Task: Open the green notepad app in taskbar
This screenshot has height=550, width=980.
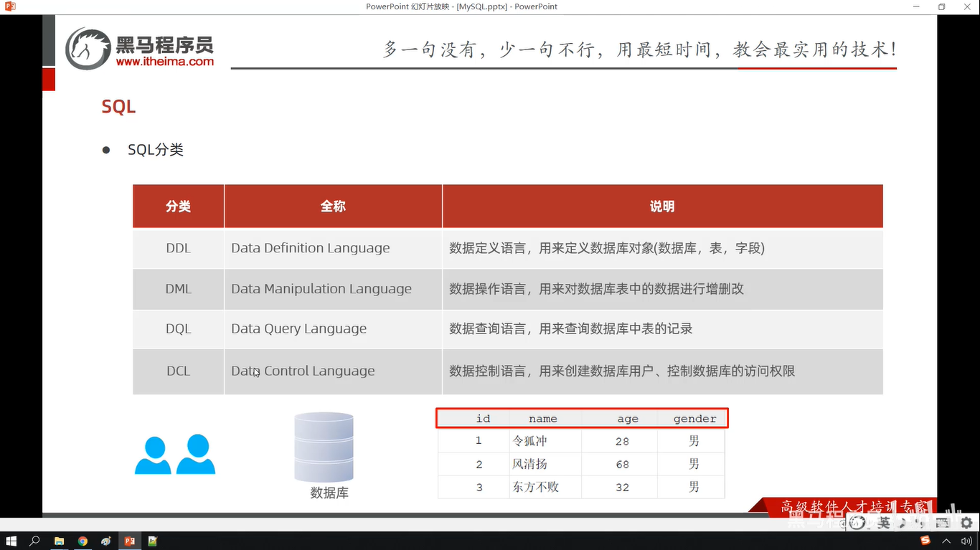Action: (153, 541)
